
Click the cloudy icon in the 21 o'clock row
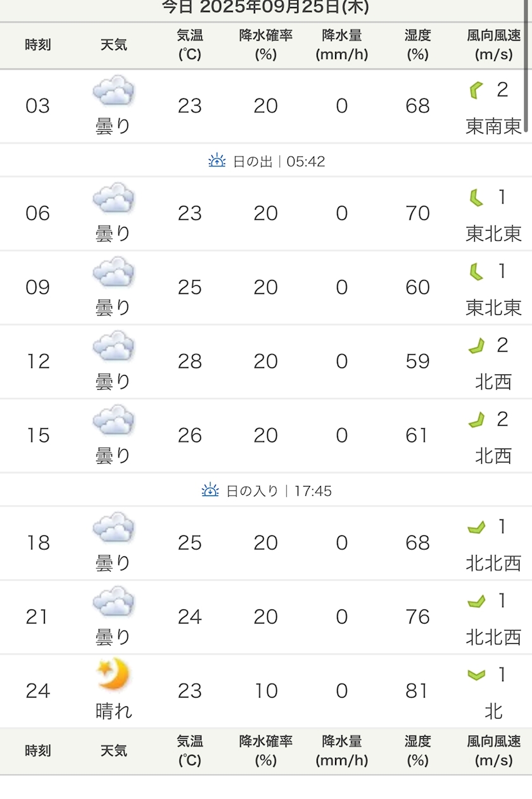113,602
